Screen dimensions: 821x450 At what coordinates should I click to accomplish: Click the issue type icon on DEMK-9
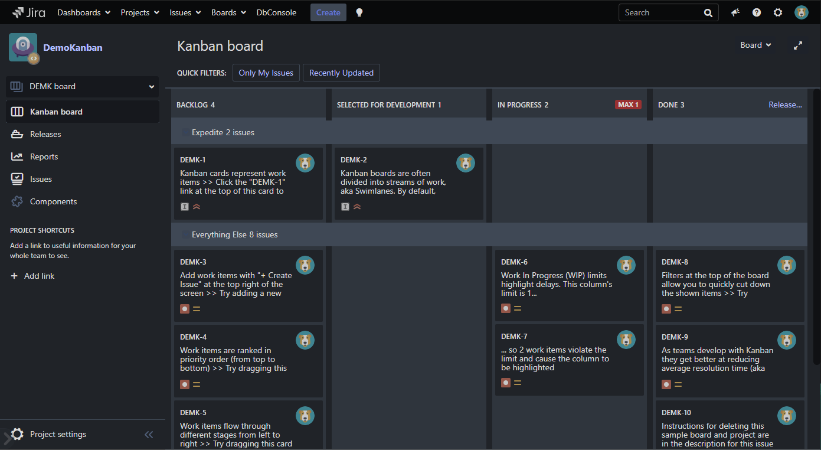[666, 385]
